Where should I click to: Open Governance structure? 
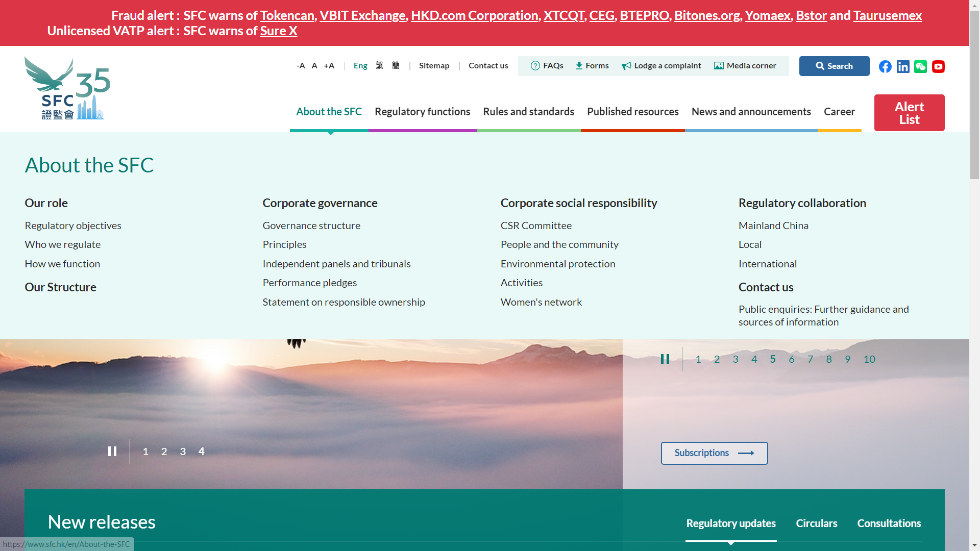pyautogui.click(x=311, y=226)
